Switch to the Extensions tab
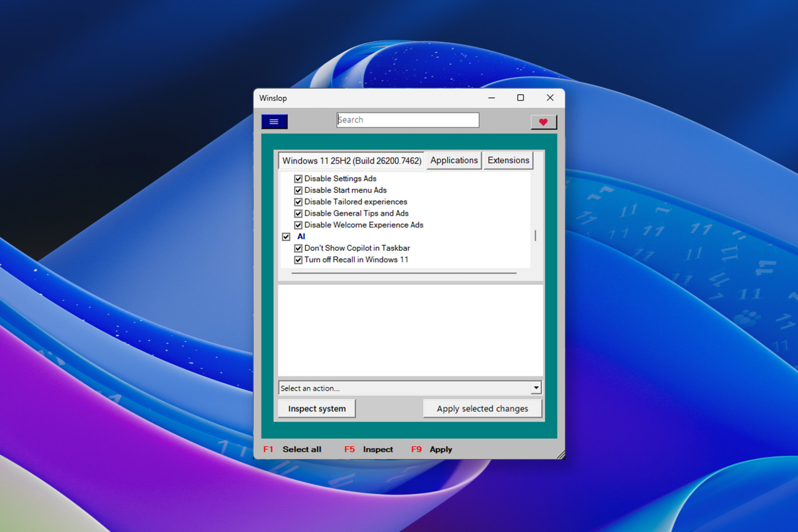The height and width of the screenshot is (532, 798). 508,160
